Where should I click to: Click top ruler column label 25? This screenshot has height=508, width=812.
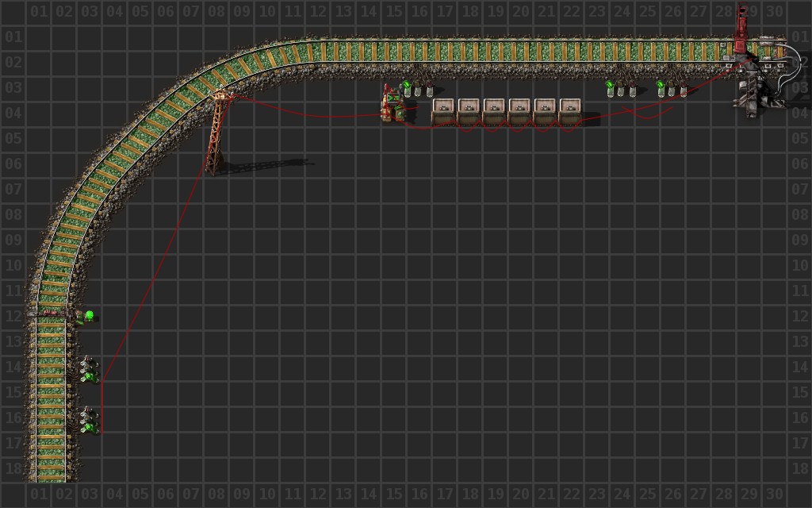click(x=647, y=11)
